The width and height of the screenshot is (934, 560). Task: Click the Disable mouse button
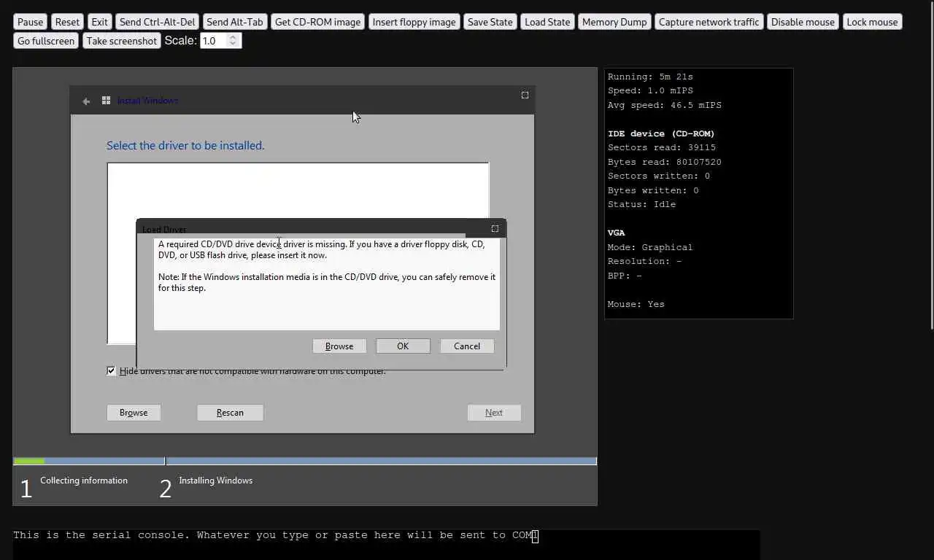coord(803,22)
